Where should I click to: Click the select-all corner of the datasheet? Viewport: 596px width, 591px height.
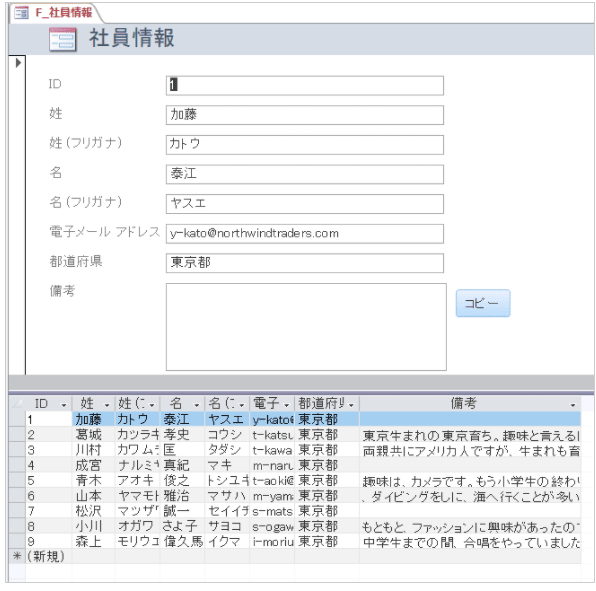(17, 404)
